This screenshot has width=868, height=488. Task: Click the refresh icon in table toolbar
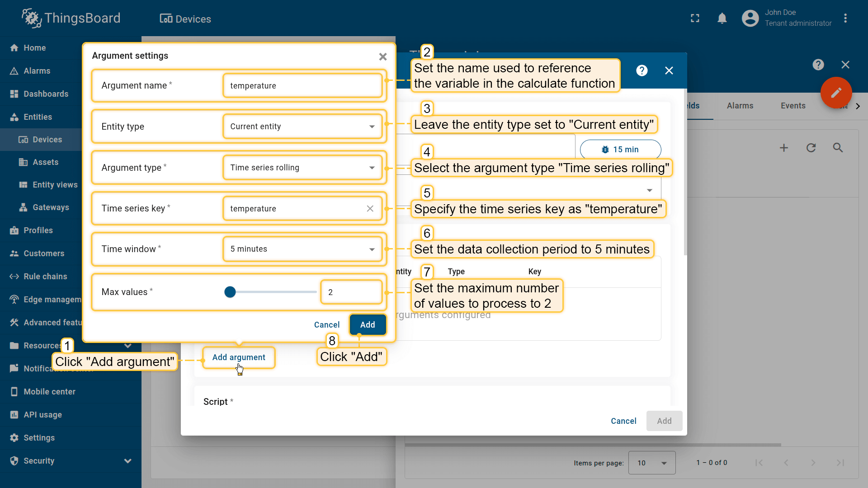click(x=811, y=148)
